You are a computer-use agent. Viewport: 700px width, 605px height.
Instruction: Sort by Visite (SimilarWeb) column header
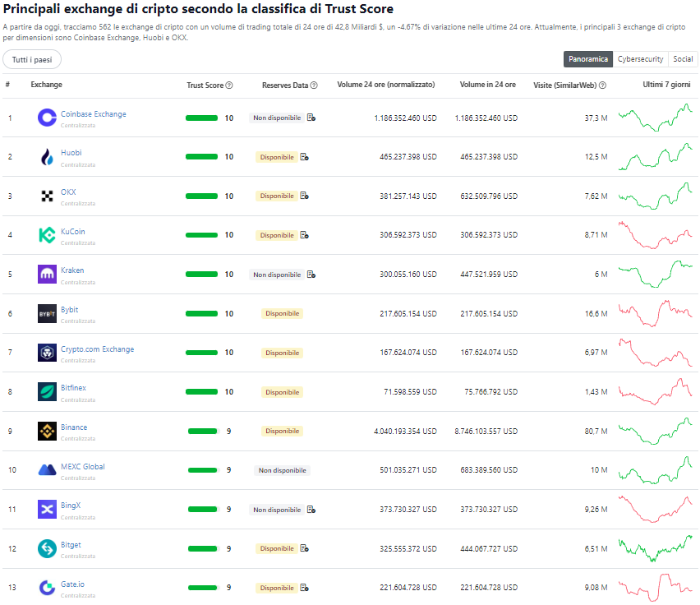click(564, 85)
